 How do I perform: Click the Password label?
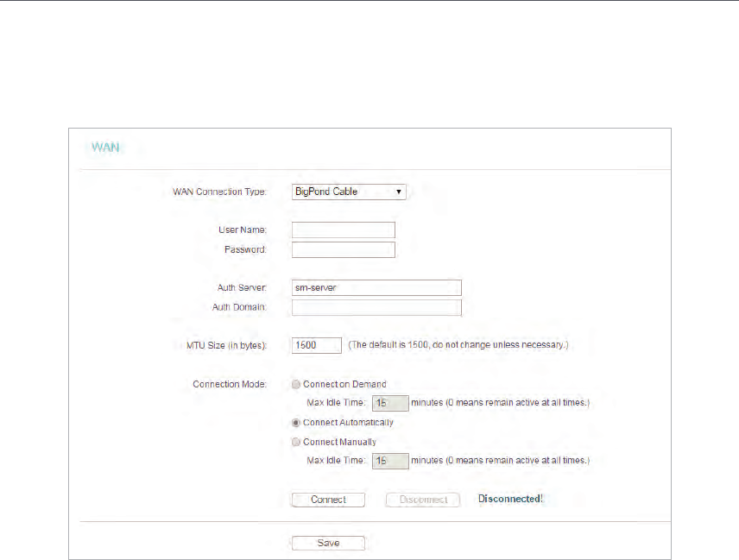[245, 249]
